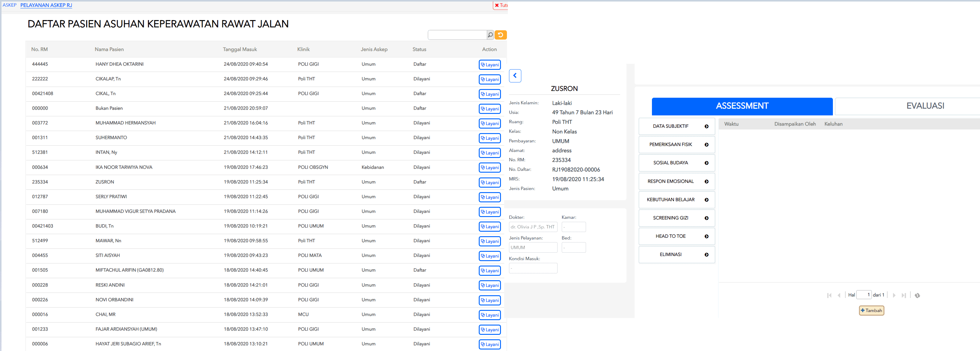Click the Tanggal Masuk column header

pyautogui.click(x=240, y=49)
